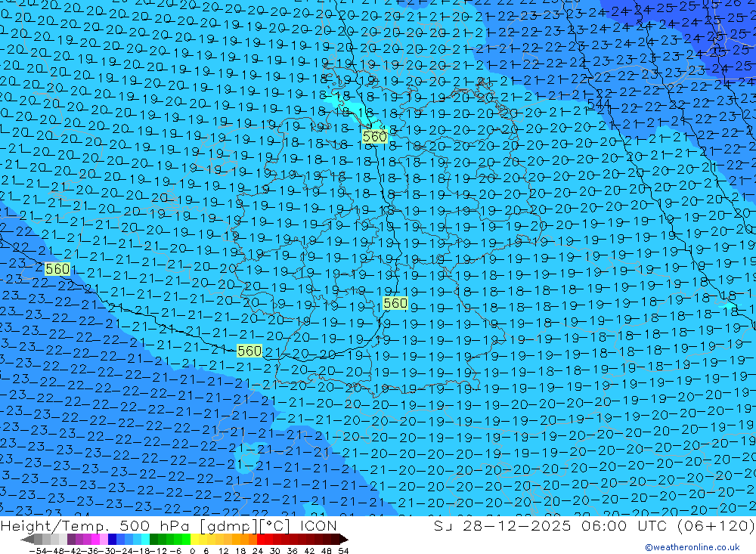Select the bright red swatch at 24
Viewport: 756px width, 554px height.
pyautogui.click(x=261, y=540)
